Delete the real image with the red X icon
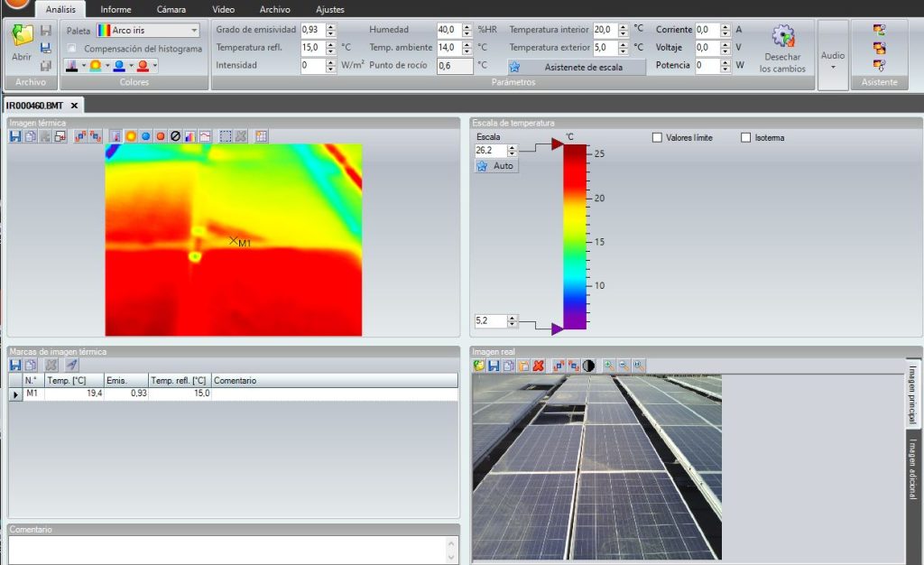 point(538,366)
